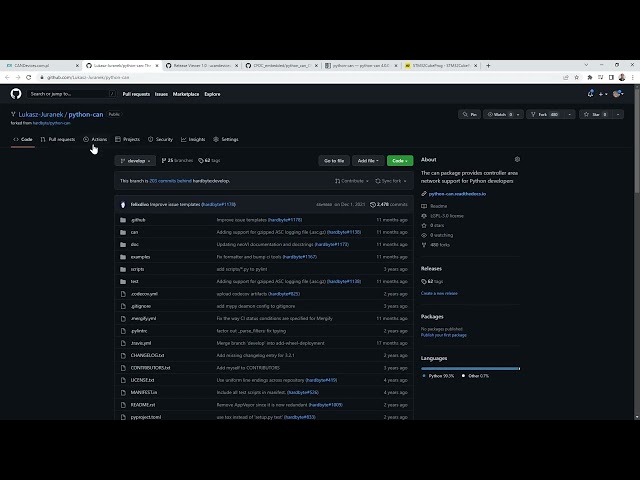This screenshot has width=640, height=480.
Task: Open the CHANGELOG.txt file
Action: click(x=147, y=356)
